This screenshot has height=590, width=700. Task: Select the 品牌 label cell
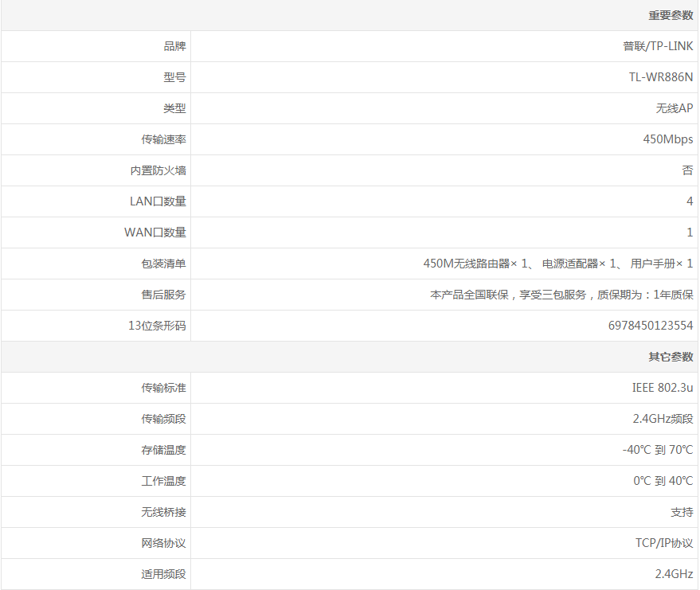(96, 46)
